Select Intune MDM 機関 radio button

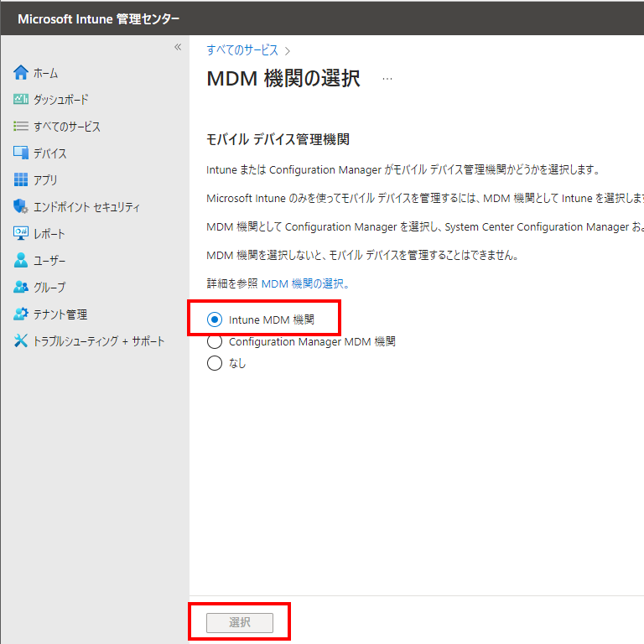pyautogui.click(x=215, y=319)
